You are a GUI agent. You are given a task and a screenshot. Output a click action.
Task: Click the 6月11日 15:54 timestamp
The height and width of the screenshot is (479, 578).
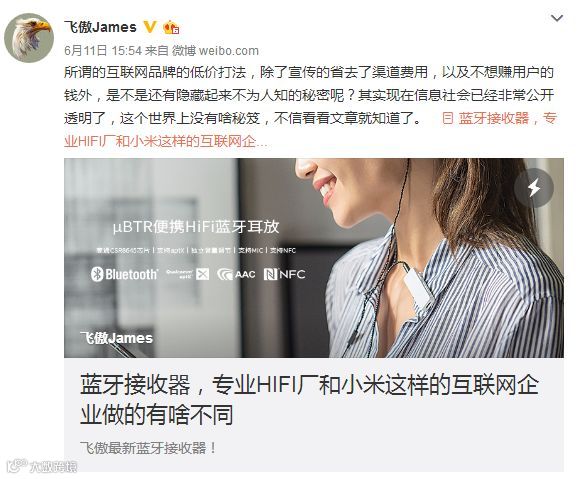pyautogui.click(x=103, y=51)
